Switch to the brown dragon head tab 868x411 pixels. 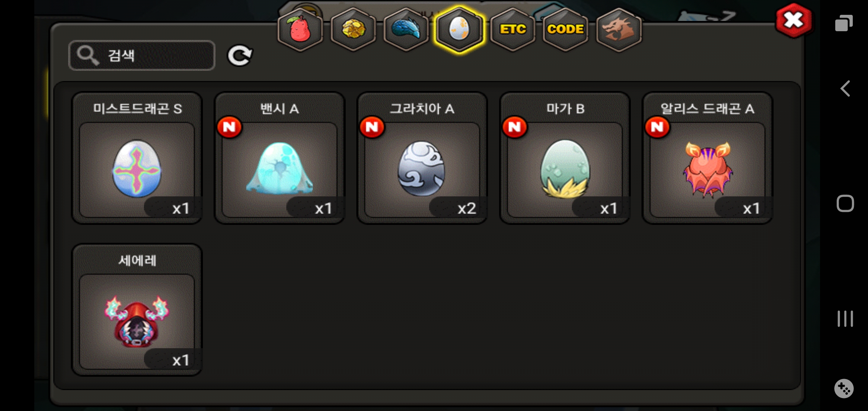coord(619,30)
